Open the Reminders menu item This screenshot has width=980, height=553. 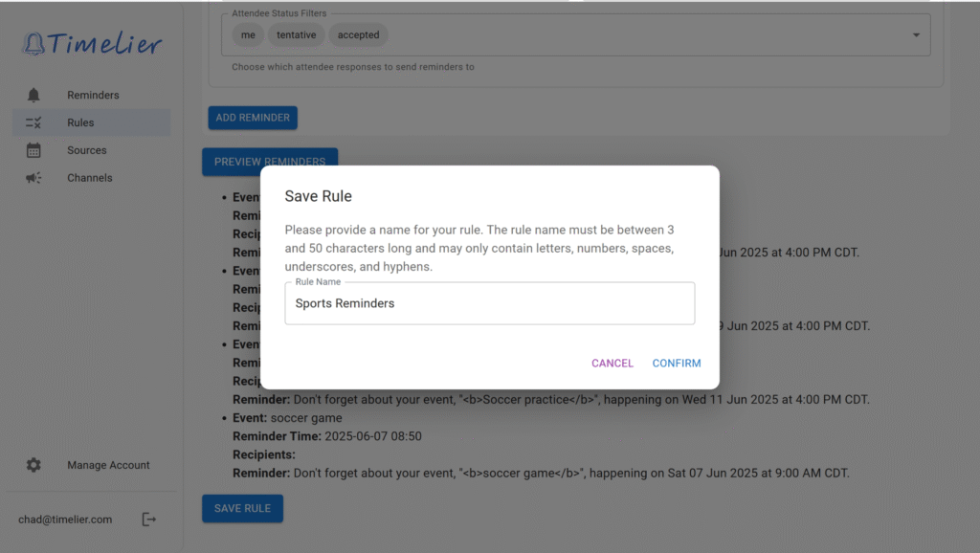pyautogui.click(x=93, y=95)
